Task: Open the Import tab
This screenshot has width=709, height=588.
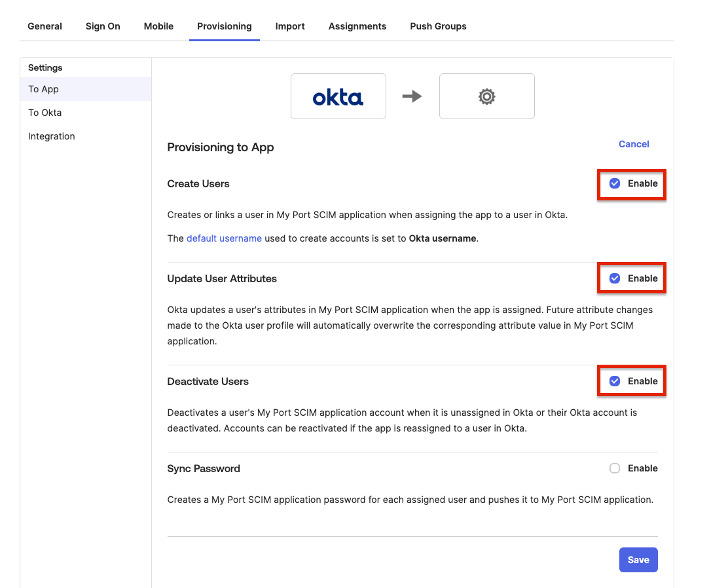Action: click(x=290, y=26)
